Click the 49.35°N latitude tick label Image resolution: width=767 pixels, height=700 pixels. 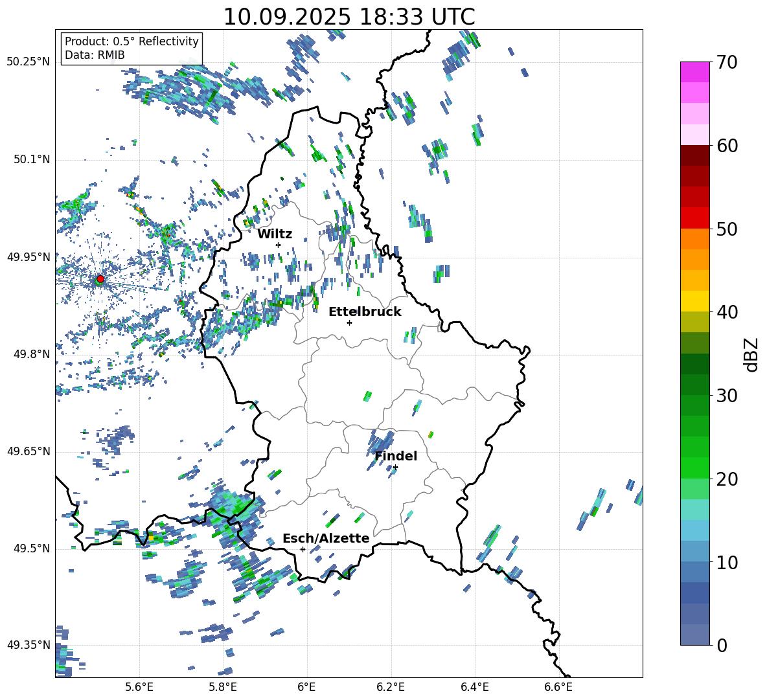(28, 645)
